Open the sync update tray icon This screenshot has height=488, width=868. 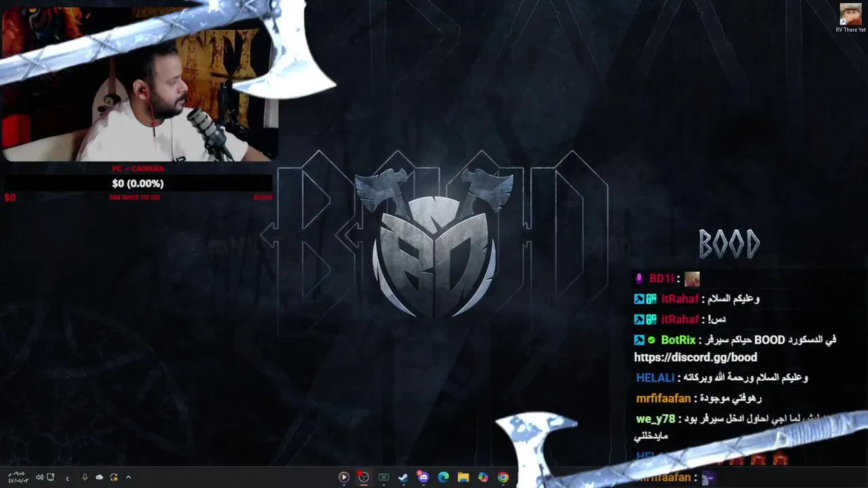click(114, 477)
